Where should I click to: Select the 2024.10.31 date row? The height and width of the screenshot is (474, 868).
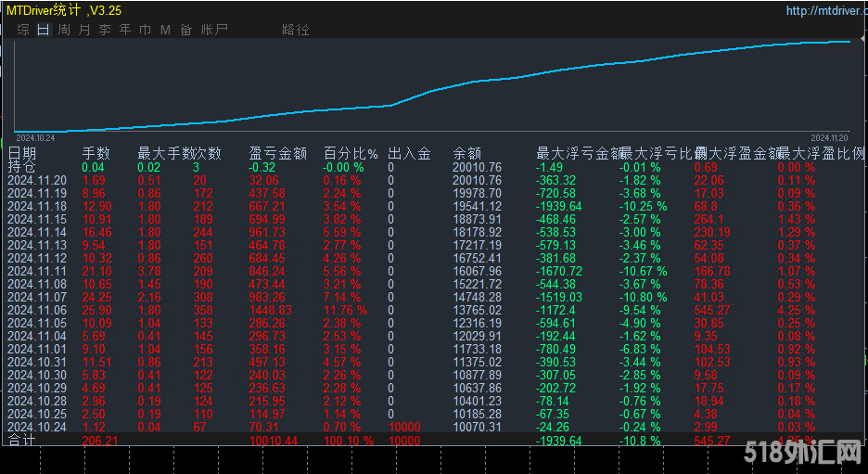click(37, 362)
